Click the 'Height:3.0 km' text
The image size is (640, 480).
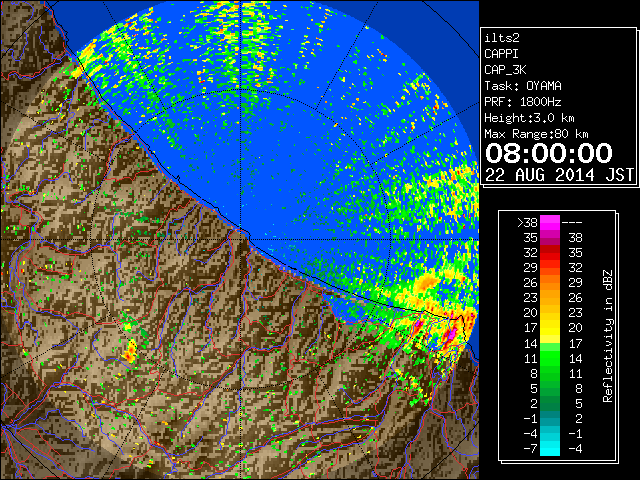point(529,118)
